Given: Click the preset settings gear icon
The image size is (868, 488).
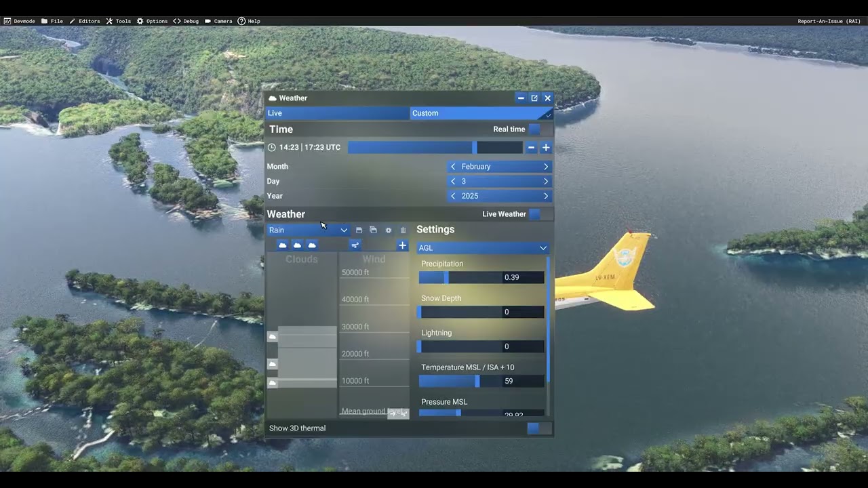Looking at the screenshot, I should [x=389, y=230].
